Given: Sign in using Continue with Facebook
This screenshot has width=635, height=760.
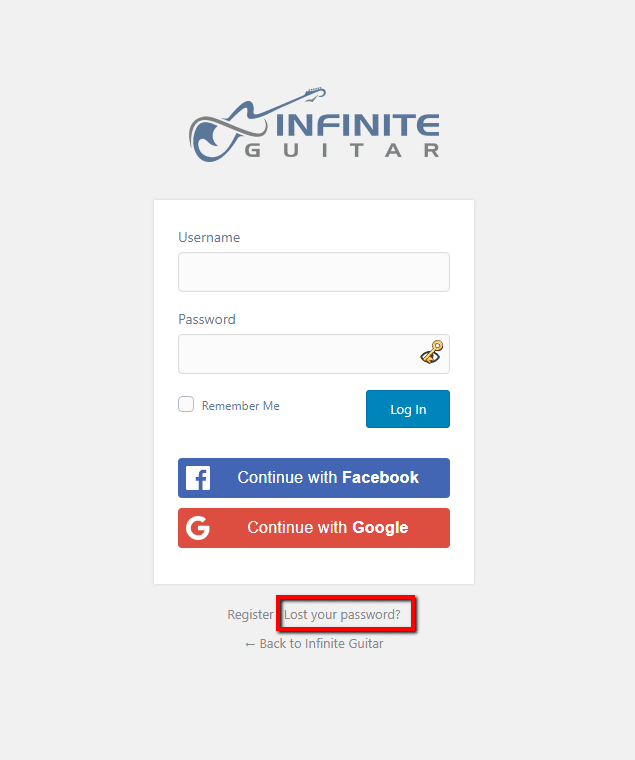Looking at the screenshot, I should [x=314, y=478].
